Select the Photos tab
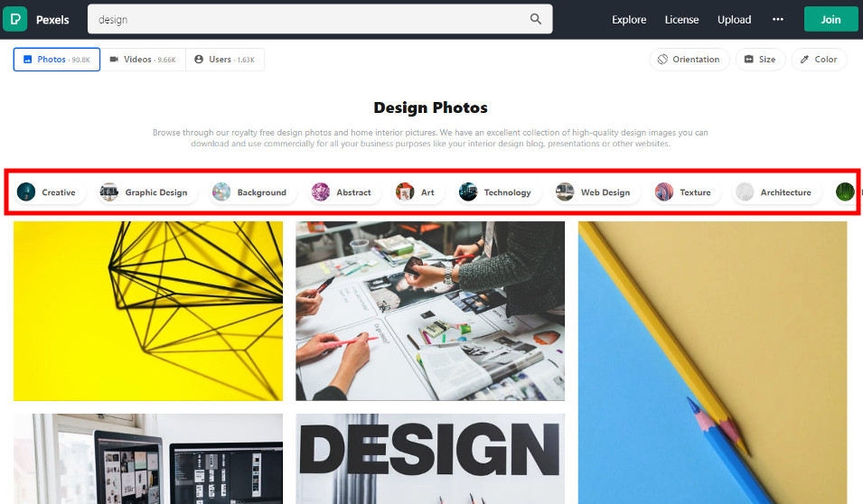Screen dimensions: 863x504 pos(57,60)
